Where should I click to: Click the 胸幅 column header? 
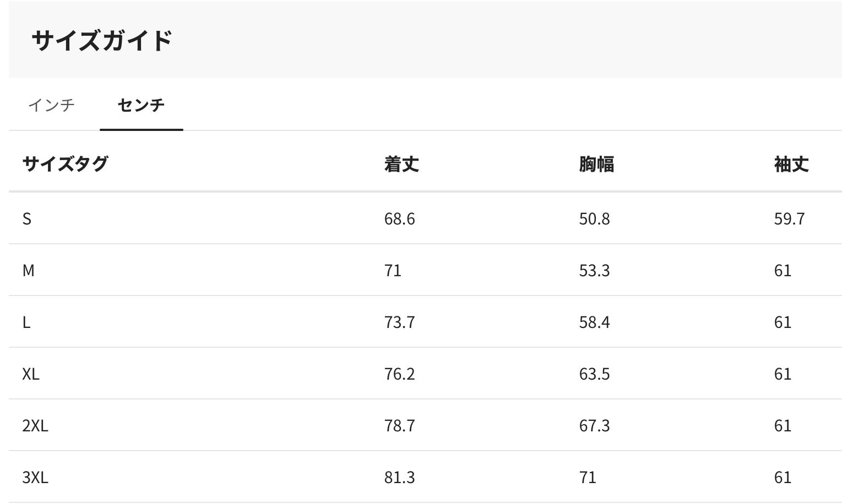point(596,164)
